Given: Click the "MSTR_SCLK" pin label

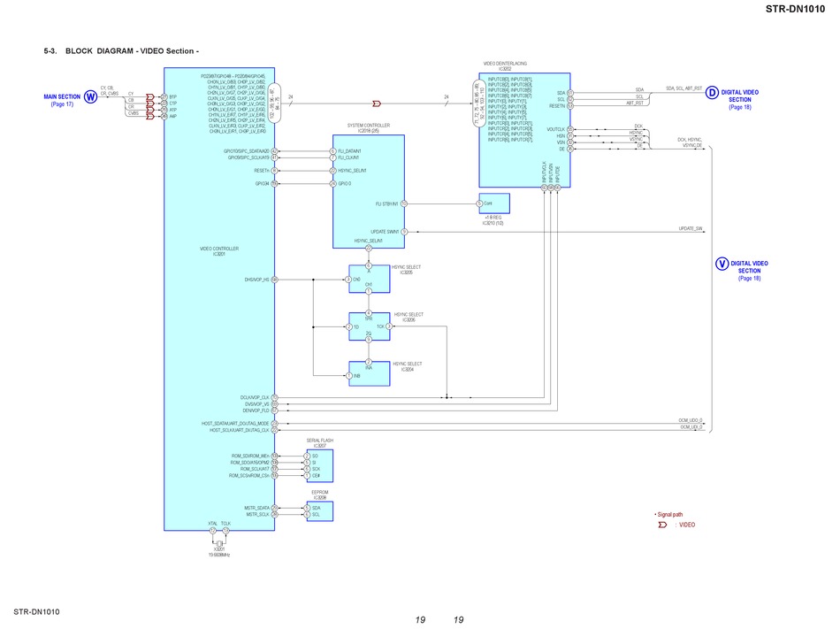Looking at the screenshot, I should point(258,515).
